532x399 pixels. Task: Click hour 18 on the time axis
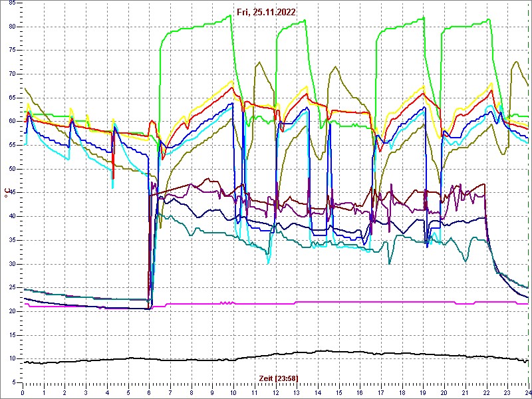(x=402, y=392)
